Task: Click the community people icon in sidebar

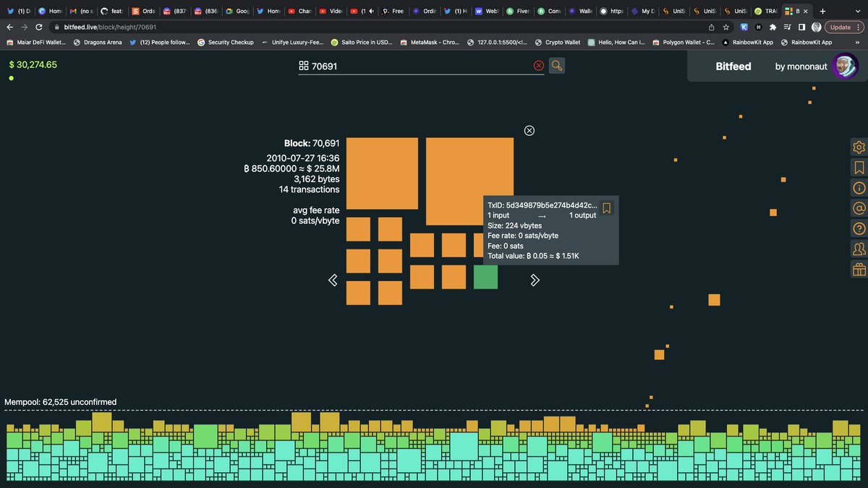Action: coord(859,248)
